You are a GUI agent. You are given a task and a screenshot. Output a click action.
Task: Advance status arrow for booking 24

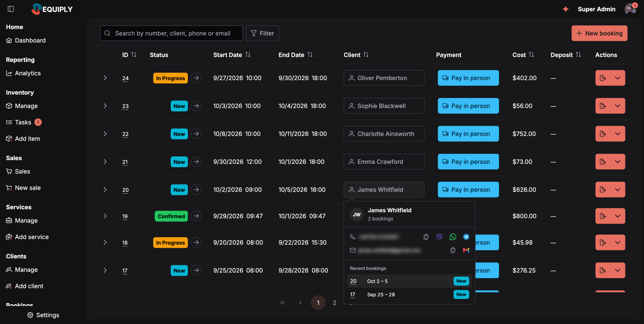[x=196, y=78]
